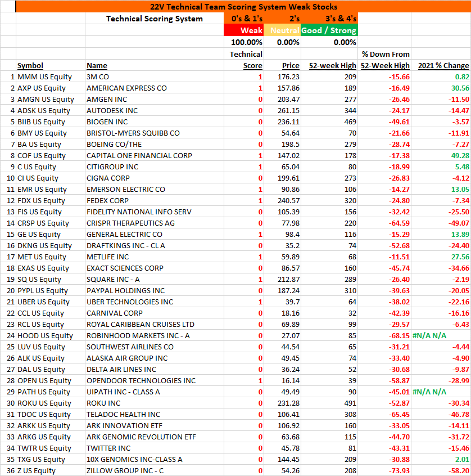The height and width of the screenshot is (476, 471).
Task: Select Boeing's price cell 198.5
Action: pos(282,144)
